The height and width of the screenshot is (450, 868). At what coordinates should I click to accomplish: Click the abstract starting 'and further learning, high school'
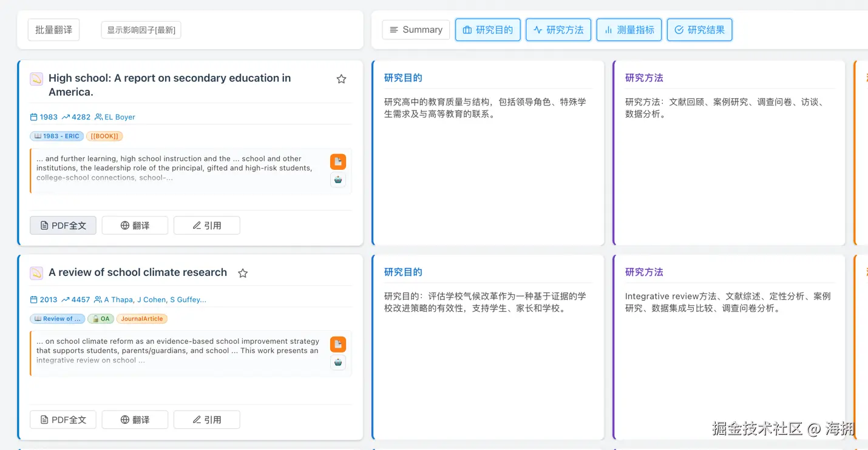pyautogui.click(x=176, y=168)
